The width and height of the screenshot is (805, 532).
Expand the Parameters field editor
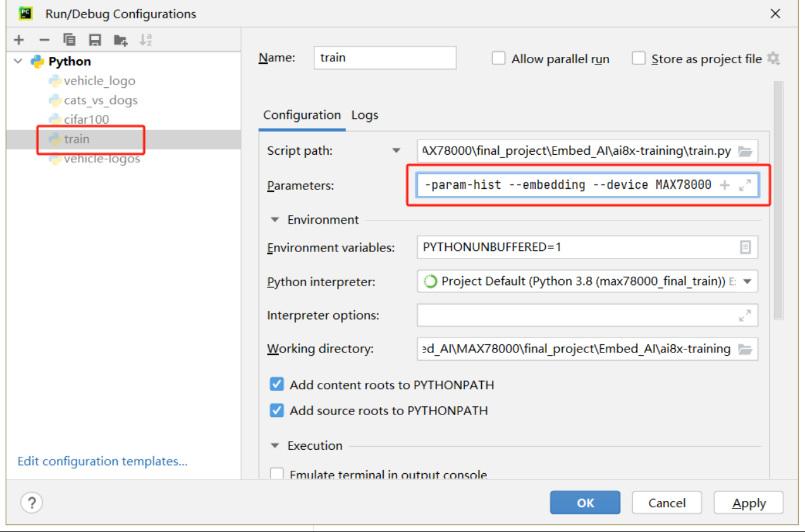[745, 185]
